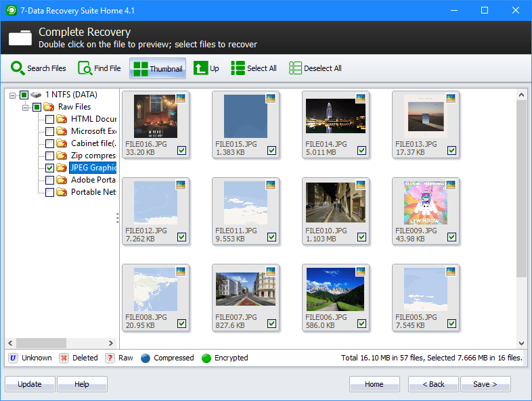
Task: Select the JPEG Graphics tree item
Action: [x=93, y=168]
